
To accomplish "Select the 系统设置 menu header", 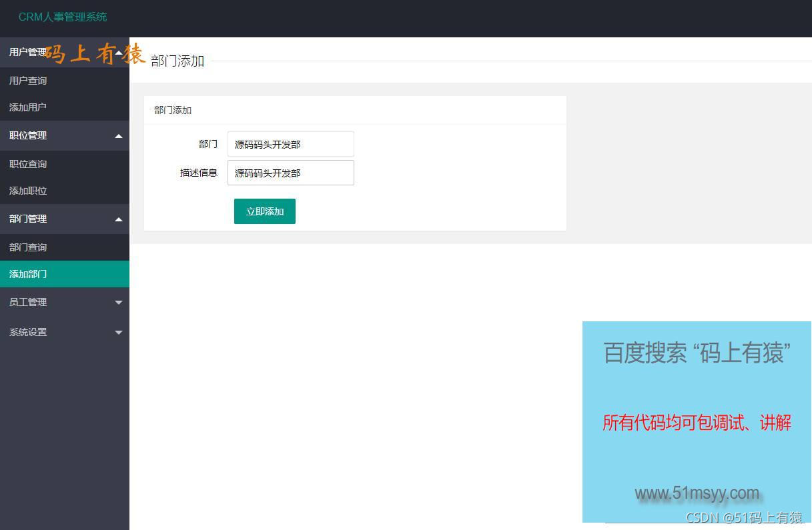I will pyautogui.click(x=65, y=332).
